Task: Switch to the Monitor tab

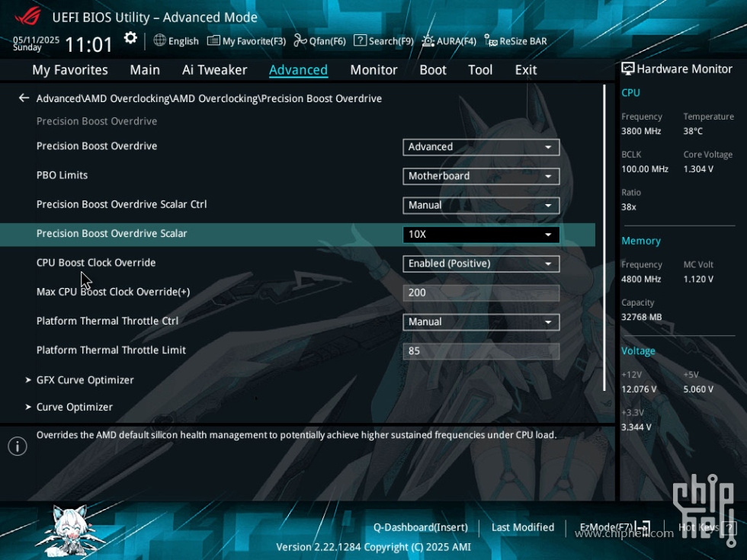Action: click(x=373, y=70)
